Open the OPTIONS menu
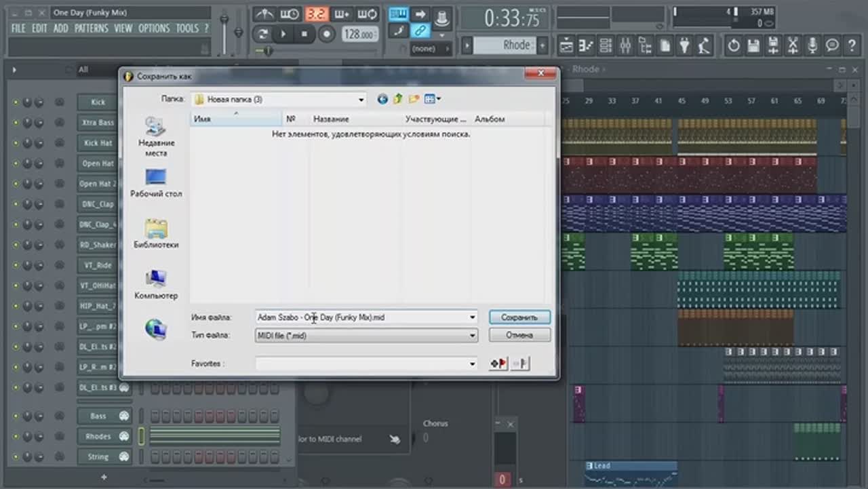The image size is (868, 489). tap(154, 28)
